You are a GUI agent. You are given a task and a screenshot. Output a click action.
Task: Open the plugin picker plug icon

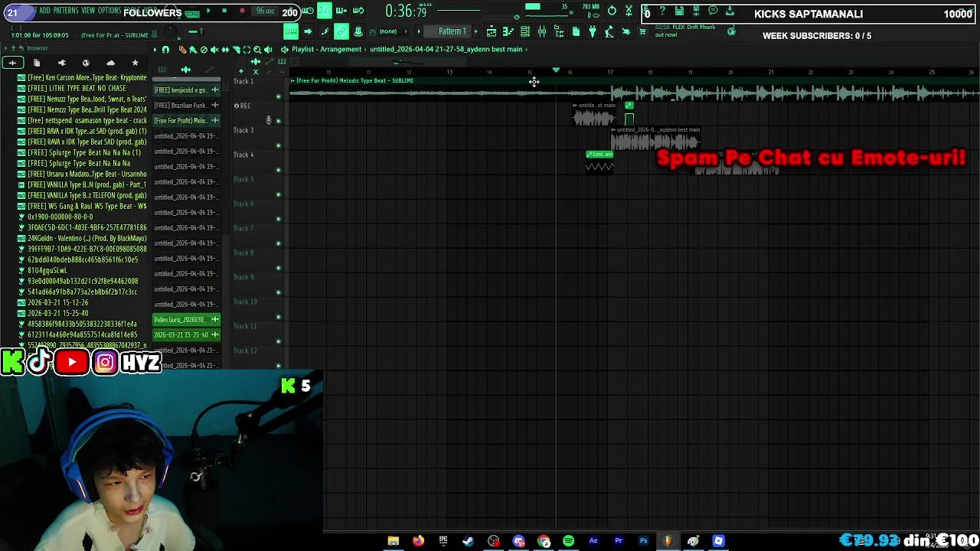tap(592, 31)
